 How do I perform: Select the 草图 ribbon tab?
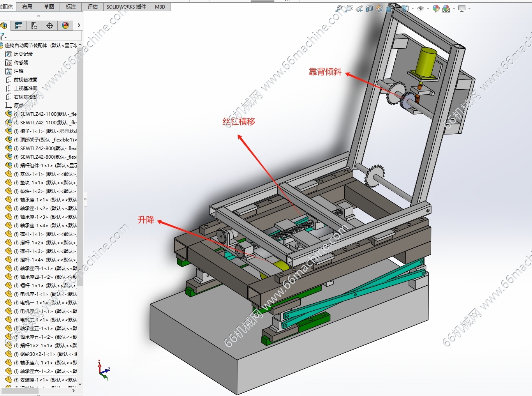(x=49, y=7)
